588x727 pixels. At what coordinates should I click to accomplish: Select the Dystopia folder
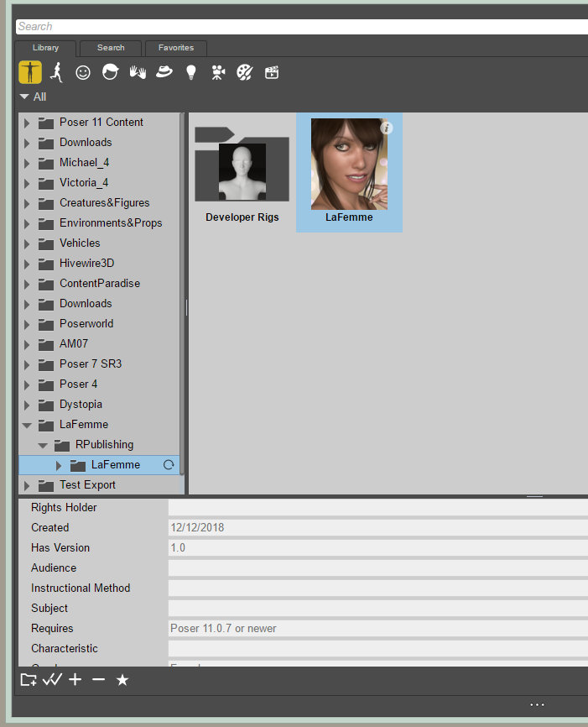[81, 405]
